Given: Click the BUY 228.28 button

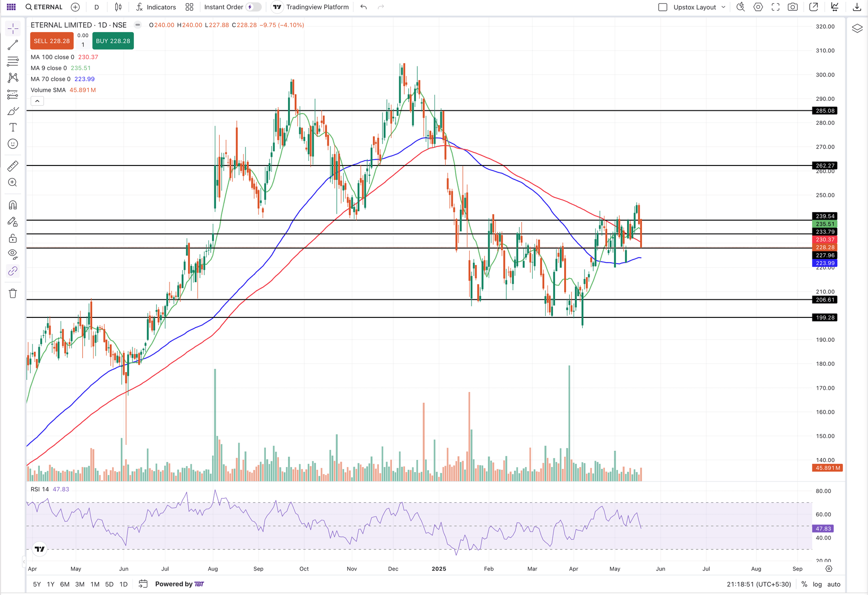Looking at the screenshot, I should tap(113, 41).
